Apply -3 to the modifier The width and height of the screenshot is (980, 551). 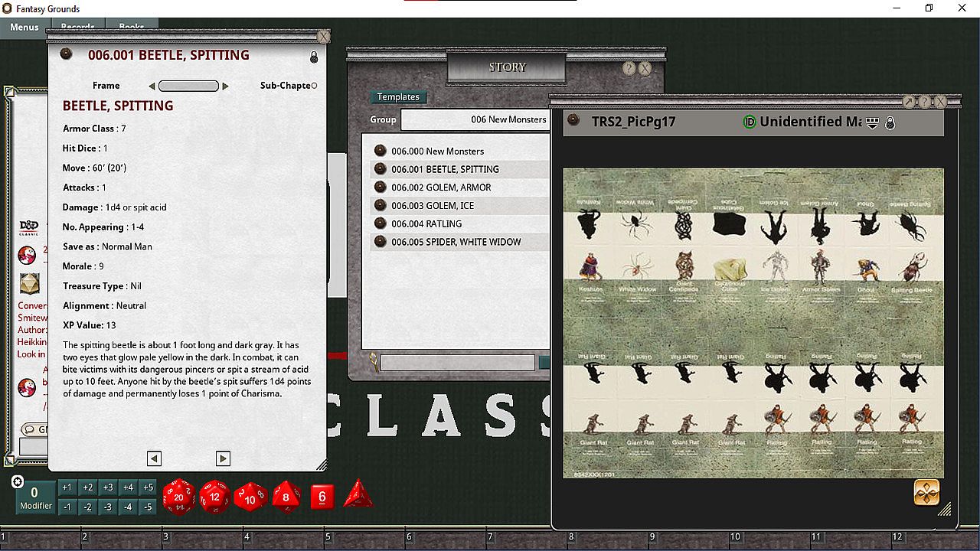(108, 507)
